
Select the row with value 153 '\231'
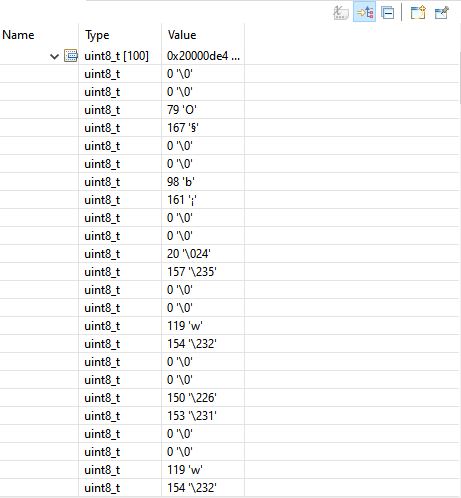[x=230, y=416]
